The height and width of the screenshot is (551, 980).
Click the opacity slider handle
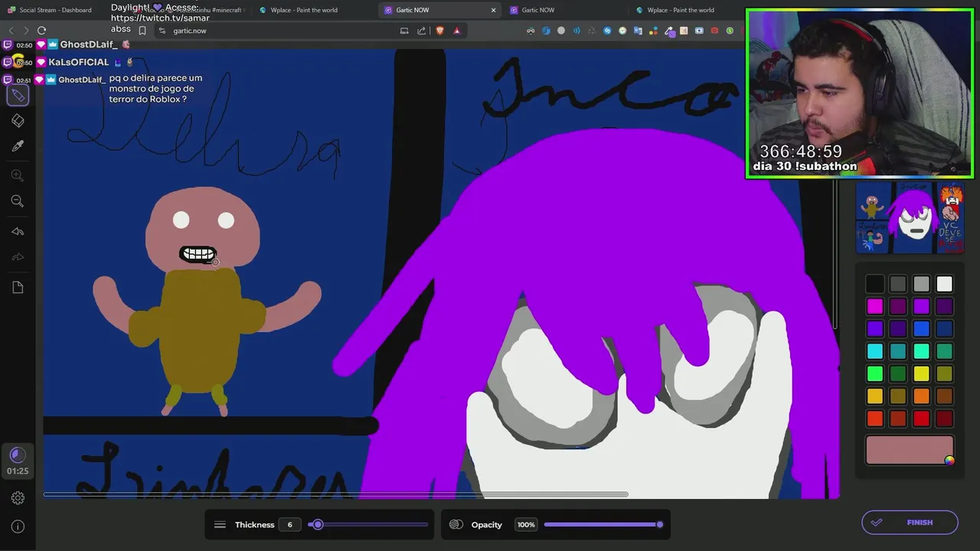tap(659, 525)
